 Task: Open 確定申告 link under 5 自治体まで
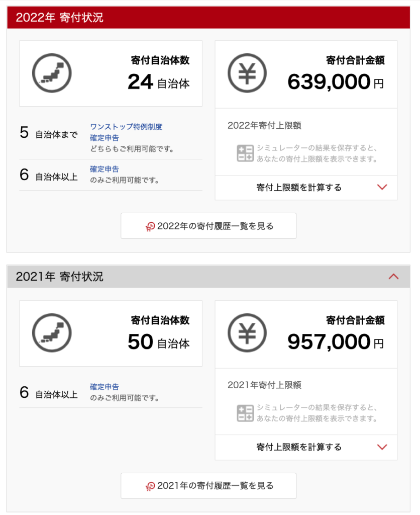pos(104,138)
